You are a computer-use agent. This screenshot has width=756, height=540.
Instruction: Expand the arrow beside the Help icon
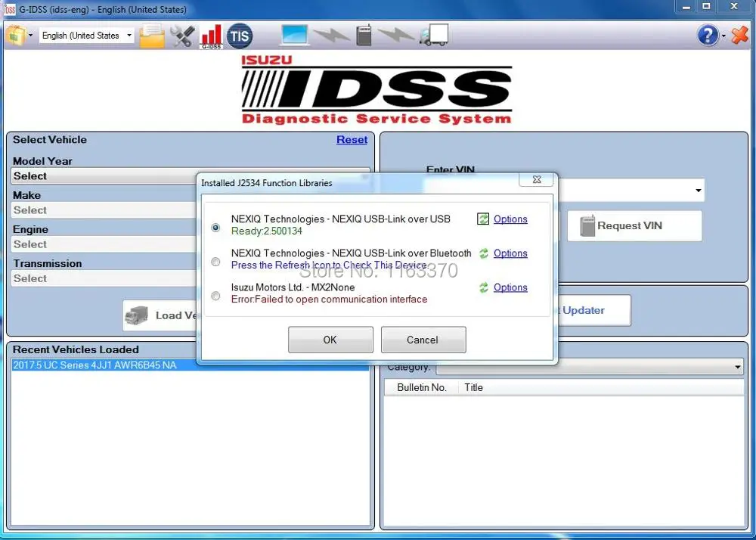pos(723,36)
